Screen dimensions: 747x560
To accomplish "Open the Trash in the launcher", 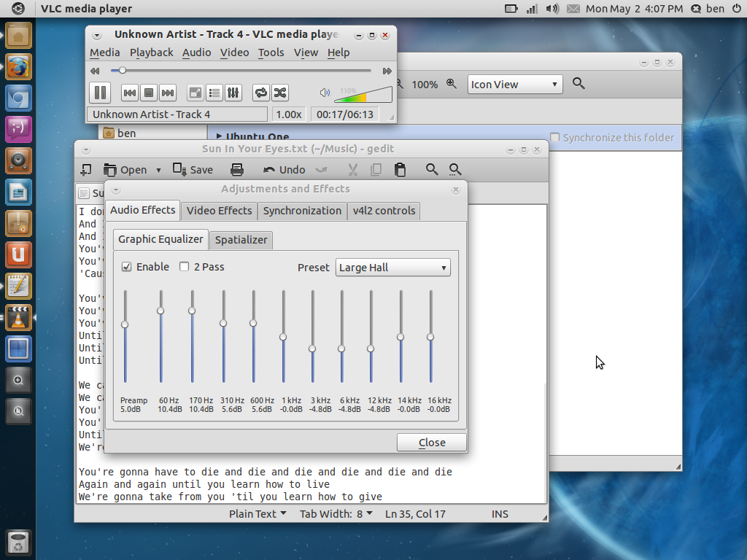I will (x=18, y=543).
